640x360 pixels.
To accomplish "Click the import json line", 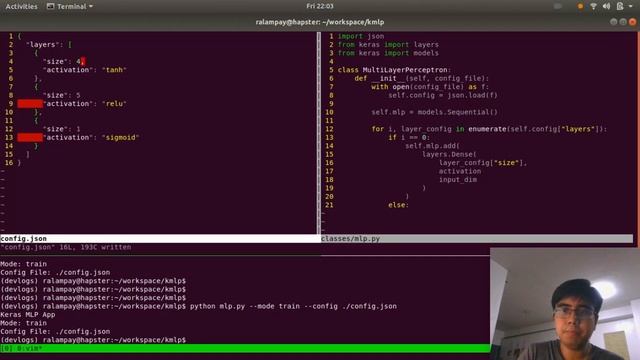I will coord(360,36).
